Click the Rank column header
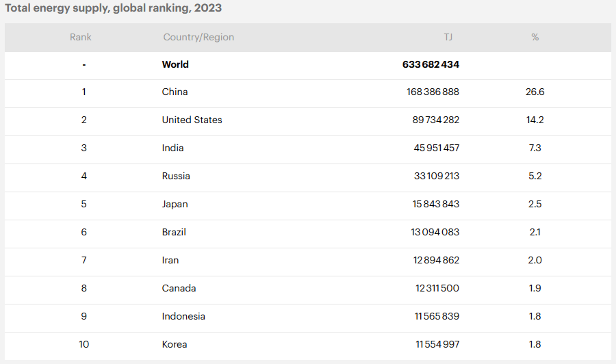Screen dimensions: 616x364 (81, 37)
